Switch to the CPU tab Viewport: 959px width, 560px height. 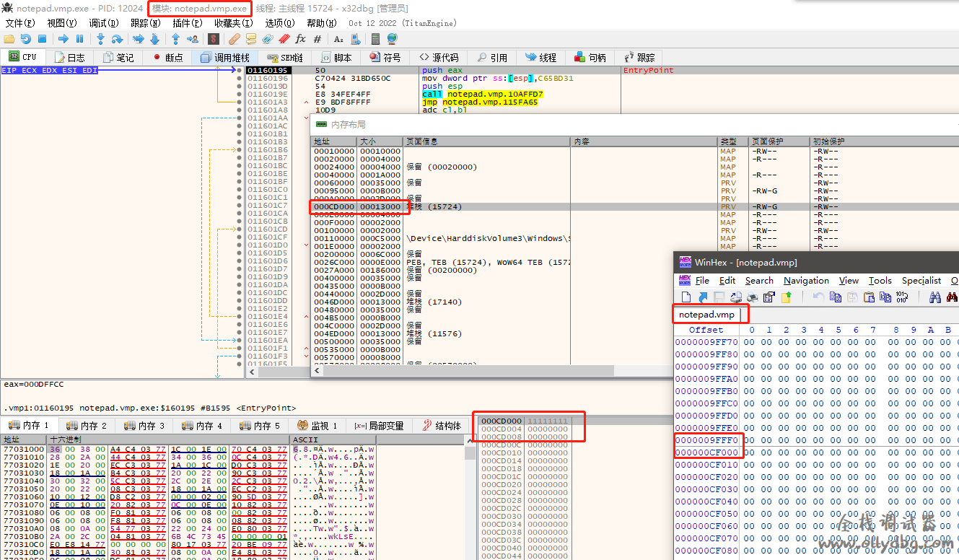pyautogui.click(x=22, y=57)
